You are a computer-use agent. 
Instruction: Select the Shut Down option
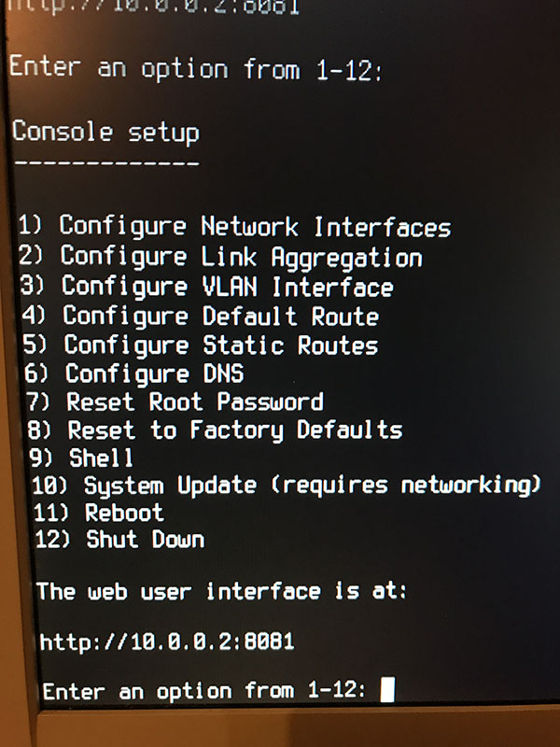click(x=119, y=540)
